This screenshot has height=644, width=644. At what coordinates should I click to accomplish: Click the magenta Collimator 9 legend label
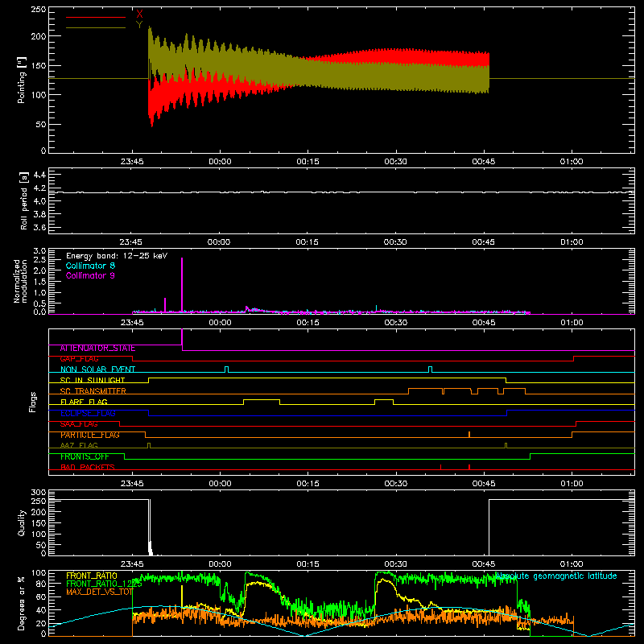[90, 275]
